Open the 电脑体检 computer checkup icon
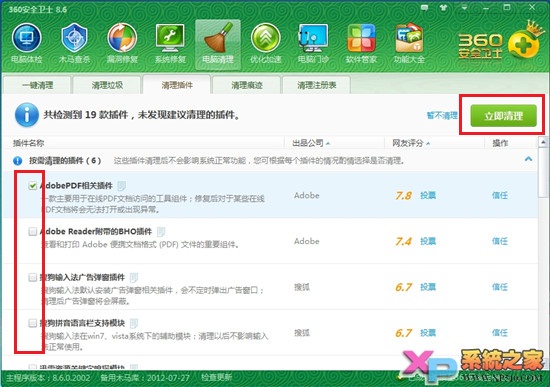 coord(27,44)
